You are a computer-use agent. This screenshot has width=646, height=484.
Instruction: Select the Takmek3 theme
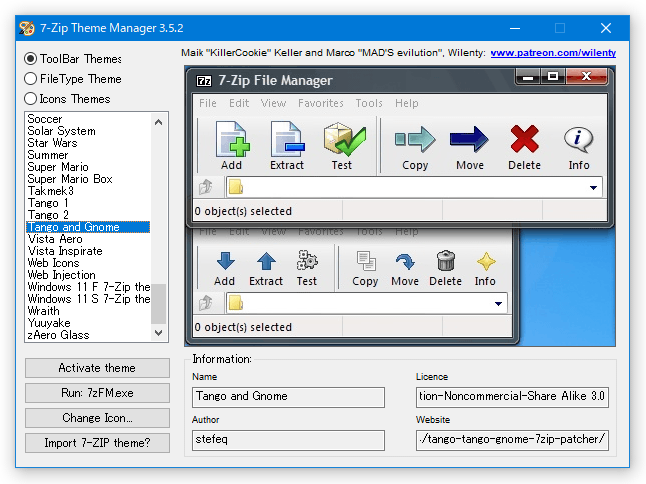pos(88,191)
